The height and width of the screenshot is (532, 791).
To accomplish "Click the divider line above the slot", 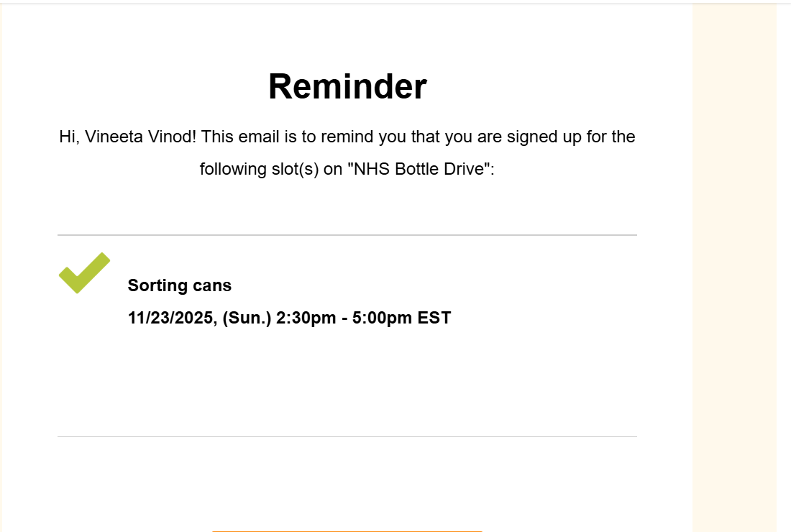I will [x=347, y=235].
